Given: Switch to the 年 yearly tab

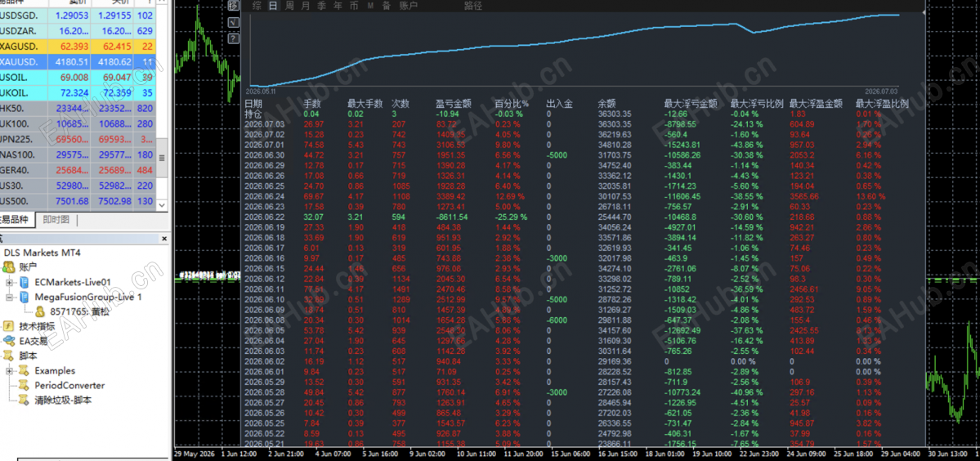Looking at the screenshot, I should click(x=338, y=6).
